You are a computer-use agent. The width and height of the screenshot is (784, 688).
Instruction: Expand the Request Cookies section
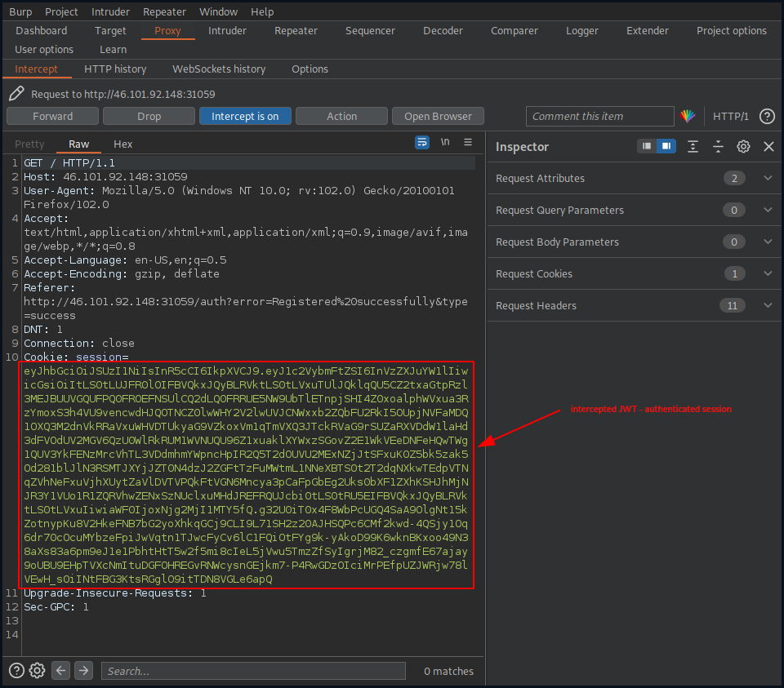[x=766, y=273]
